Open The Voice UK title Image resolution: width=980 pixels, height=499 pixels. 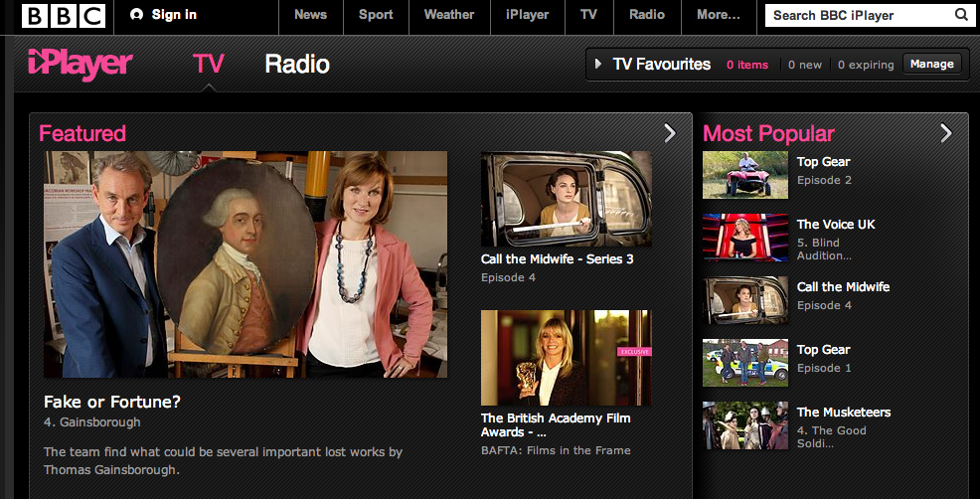tap(836, 224)
